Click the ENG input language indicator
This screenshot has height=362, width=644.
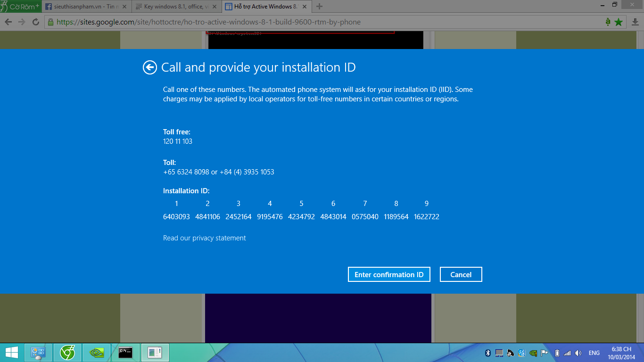[x=594, y=353]
